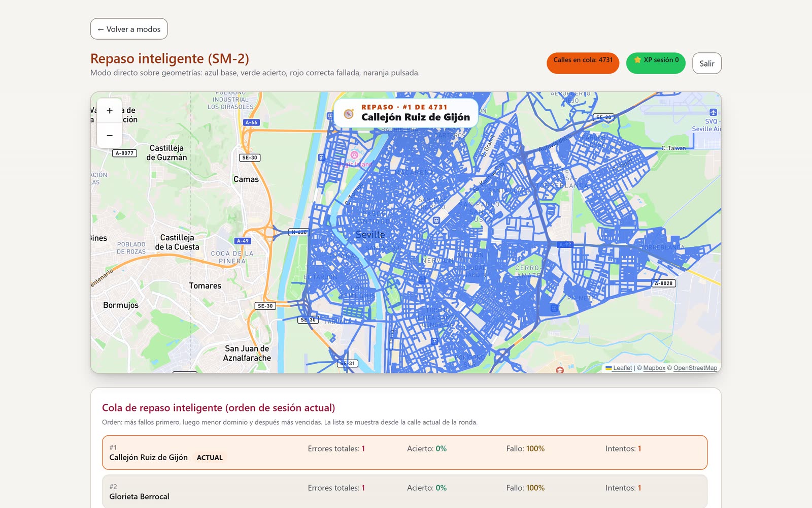Click the Seville city label on map
This screenshot has width=812, height=508.
point(370,234)
